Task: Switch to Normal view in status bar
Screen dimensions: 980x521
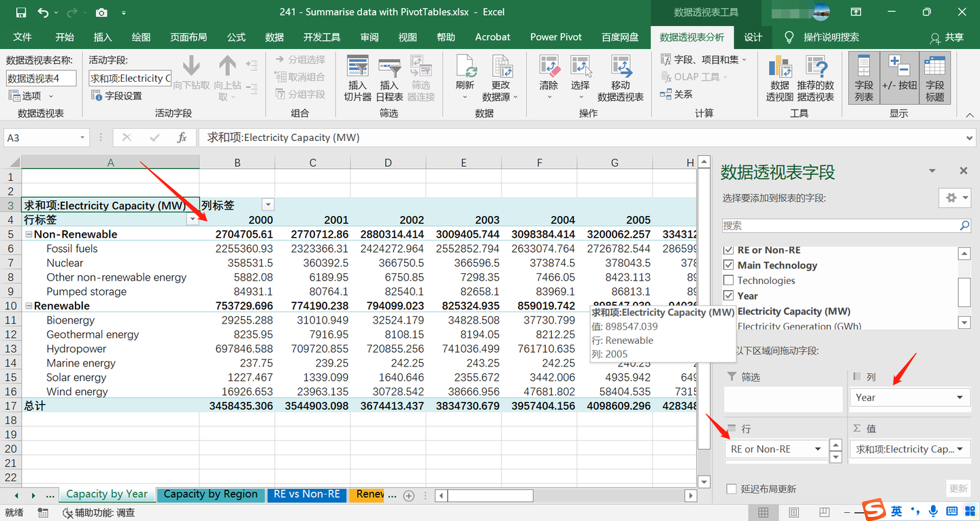Action: click(764, 512)
